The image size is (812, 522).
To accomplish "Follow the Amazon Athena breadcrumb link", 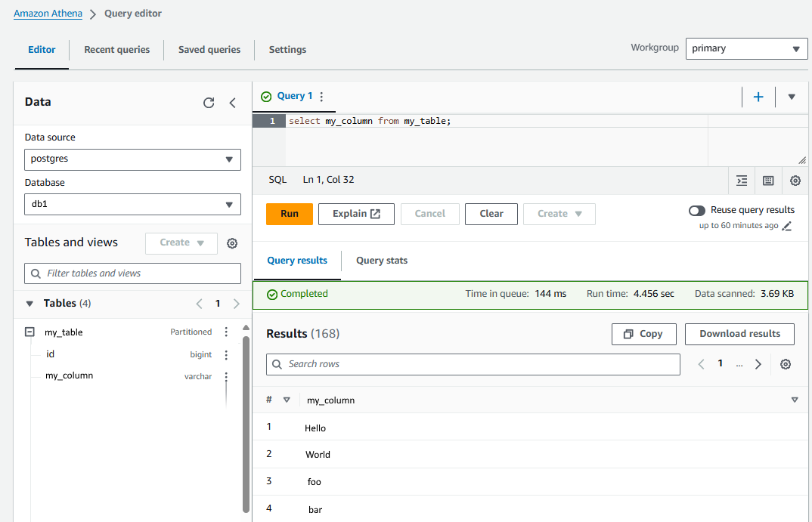I will 48,14.
